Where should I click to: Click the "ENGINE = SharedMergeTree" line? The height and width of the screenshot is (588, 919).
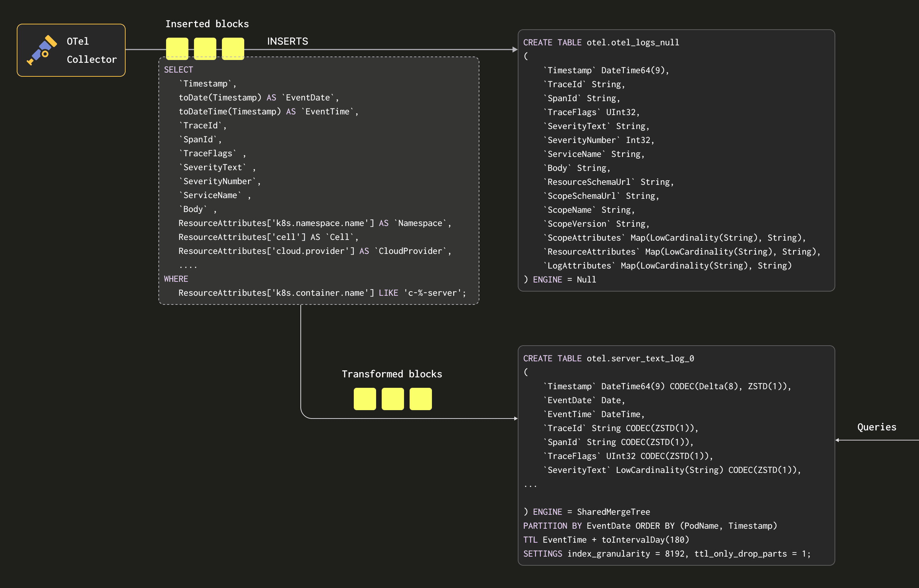click(591, 512)
